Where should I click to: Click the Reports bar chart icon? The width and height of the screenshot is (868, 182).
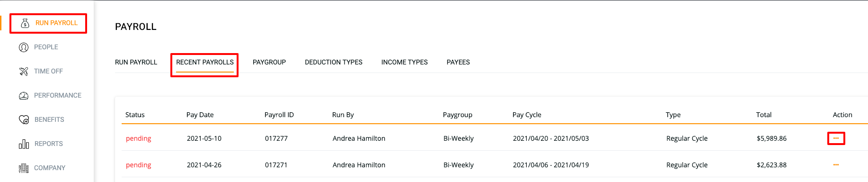tap(24, 144)
